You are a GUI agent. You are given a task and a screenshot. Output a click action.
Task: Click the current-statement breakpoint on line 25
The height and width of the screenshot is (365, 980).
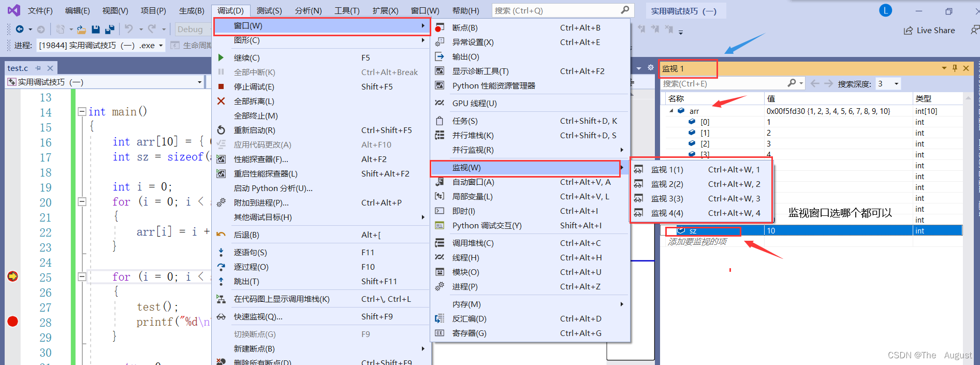pos(13,276)
